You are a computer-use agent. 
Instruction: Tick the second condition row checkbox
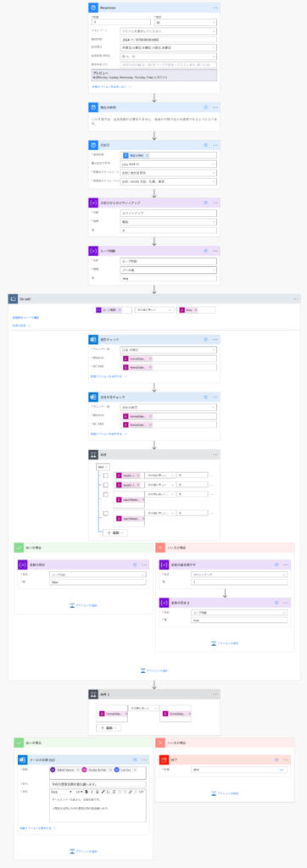pyautogui.click(x=106, y=486)
